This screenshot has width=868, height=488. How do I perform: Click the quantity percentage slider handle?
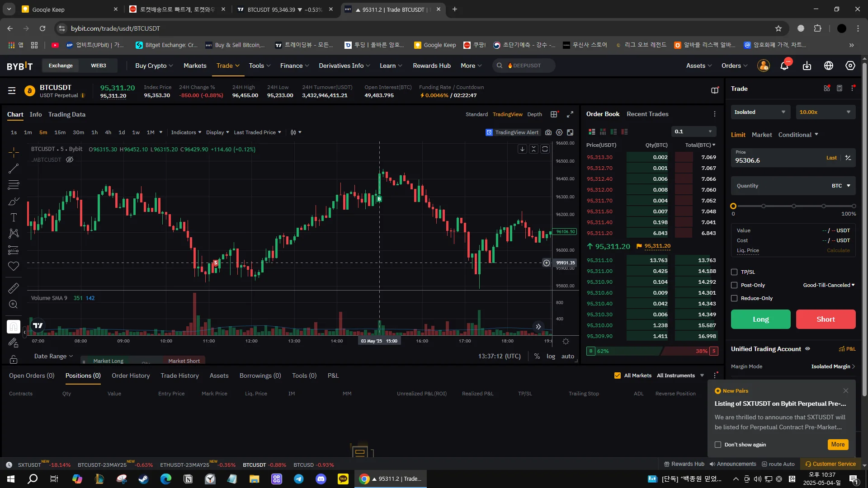[x=733, y=206]
